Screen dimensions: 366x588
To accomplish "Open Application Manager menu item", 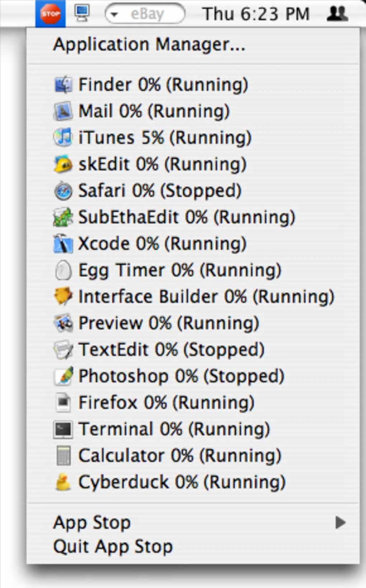I will (x=149, y=45).
